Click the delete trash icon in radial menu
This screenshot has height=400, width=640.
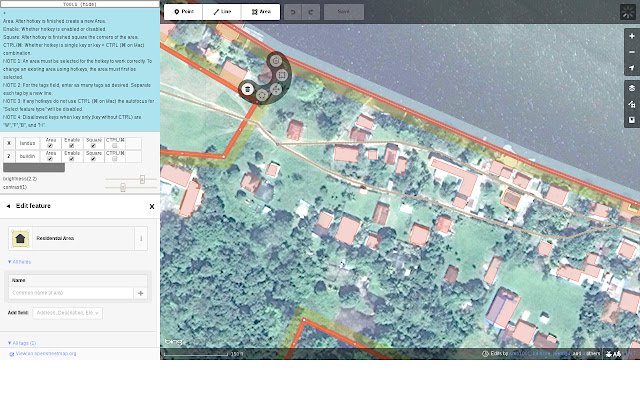246,88
